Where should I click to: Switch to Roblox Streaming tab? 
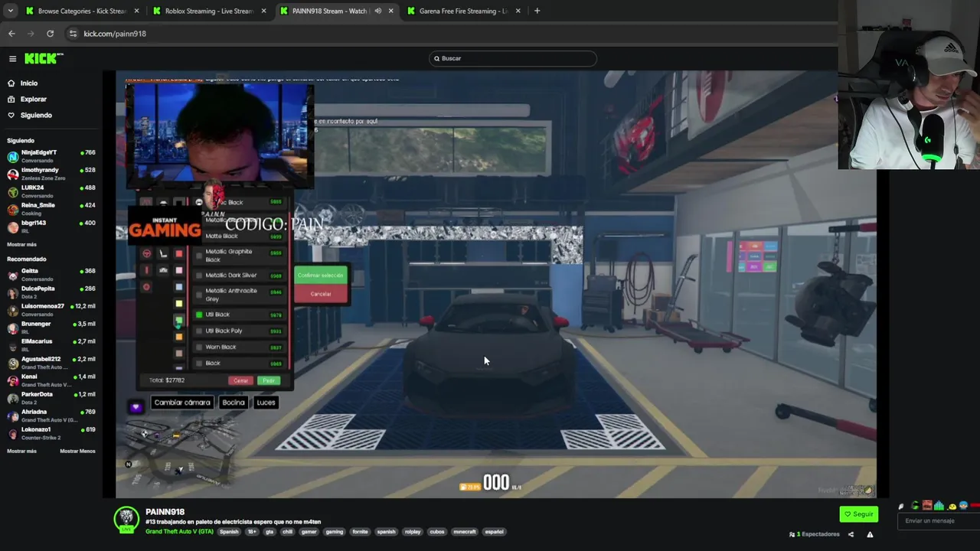click(x=209, y=11)
